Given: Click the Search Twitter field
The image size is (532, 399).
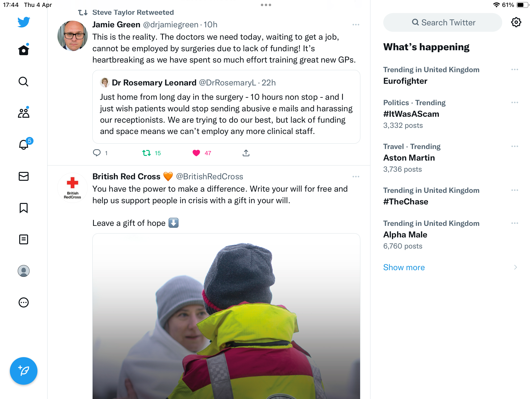Looking at the screenshot, I should tap(443, 22).
